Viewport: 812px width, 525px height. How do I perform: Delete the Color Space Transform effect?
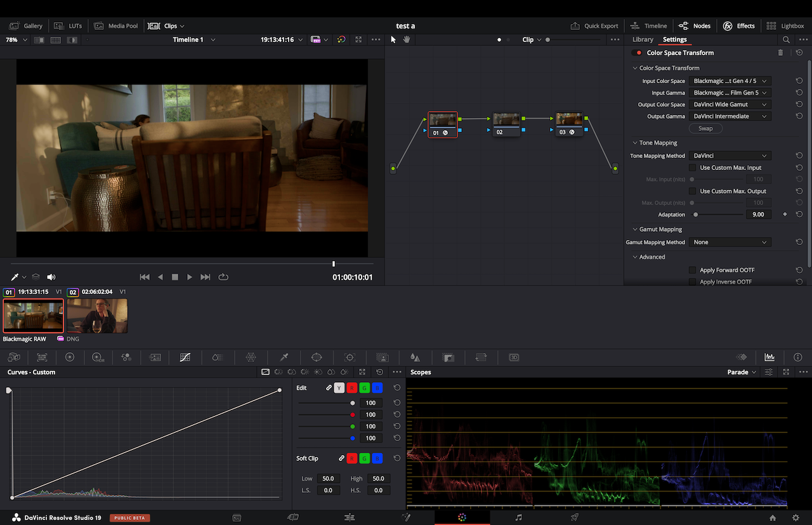(x=781, y=53)
